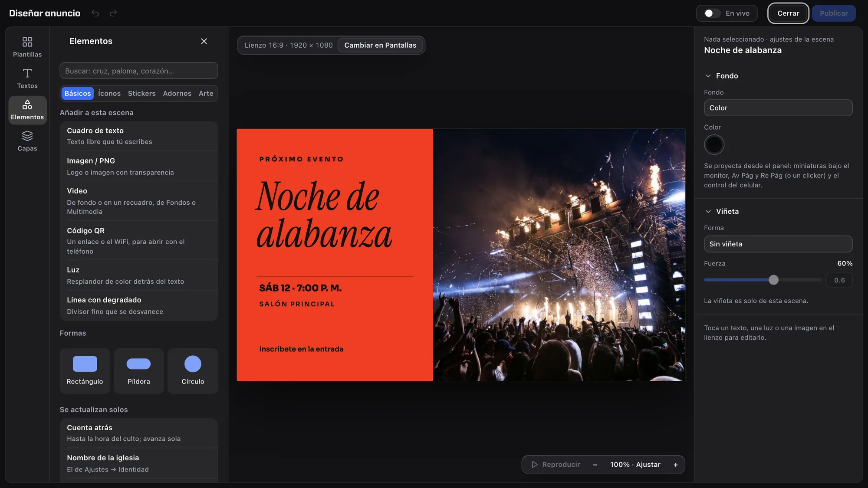
Task: Select the Noche de alabanza title on canvas
Action: (x=324, y=215)
